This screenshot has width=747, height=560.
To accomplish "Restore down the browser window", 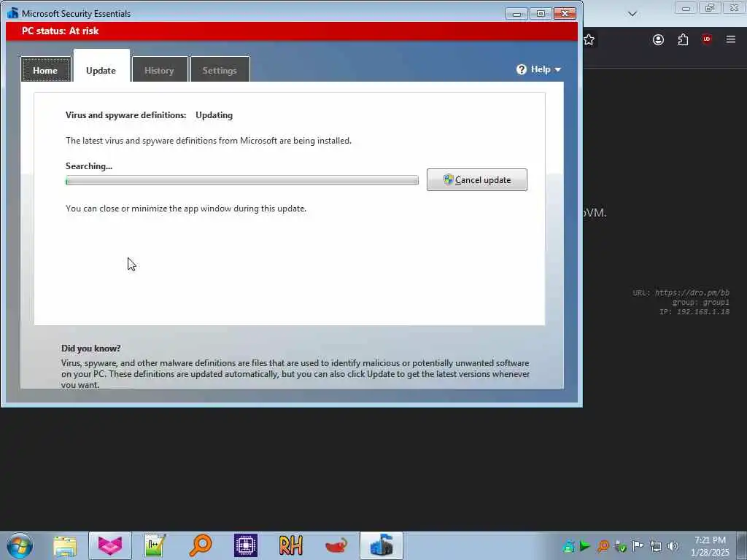I will (710, 8).
